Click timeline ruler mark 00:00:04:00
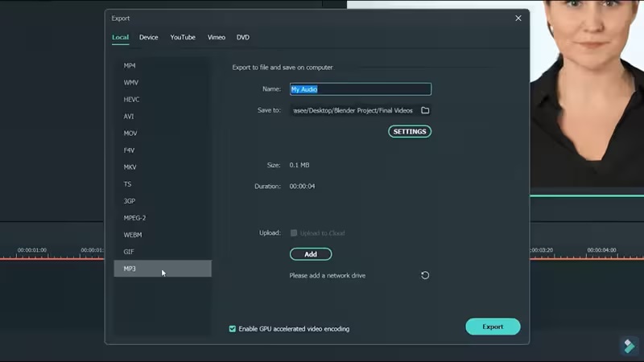 pyautogui.click(x=601, y=250)
